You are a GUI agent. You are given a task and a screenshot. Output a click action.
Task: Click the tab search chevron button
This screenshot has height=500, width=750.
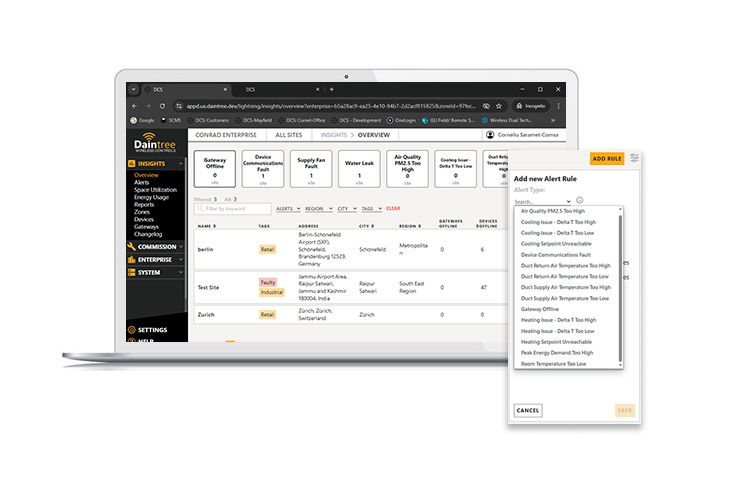click(133, 89)
